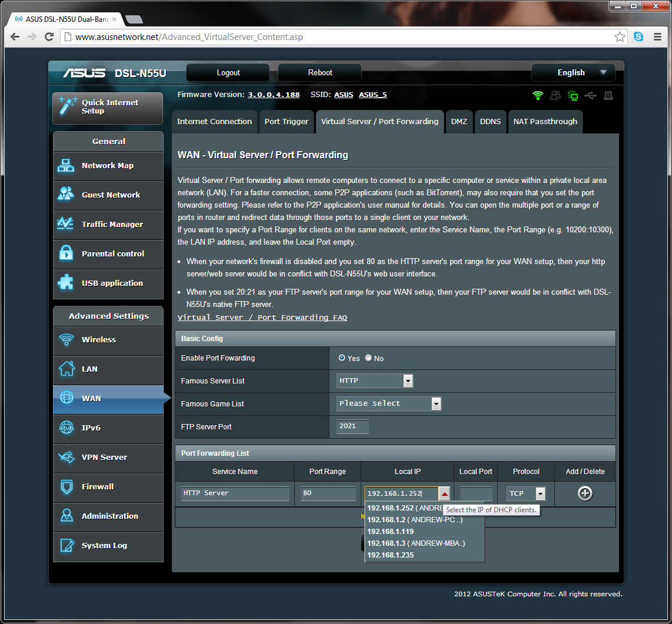Click the Network Map sidebar icon

tap(65, 165)
